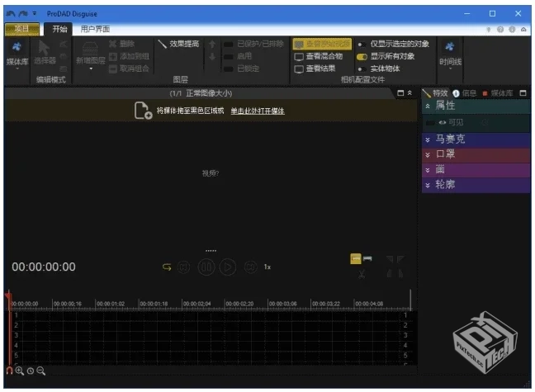Move layer down with down arrow
Viewport: 535px width, 392px height.
tap(212, 57)
